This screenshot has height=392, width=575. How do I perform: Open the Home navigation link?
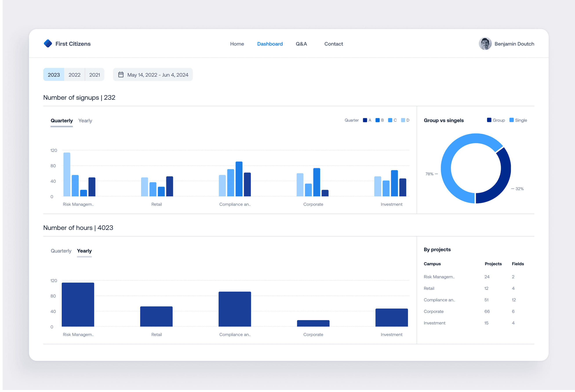[x=237, y=44]
